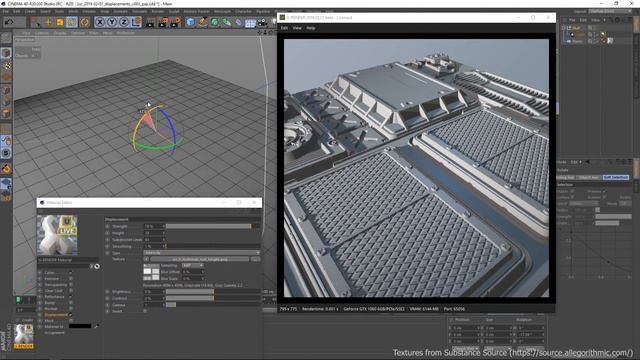Screen dimensions: 640x360
Task: Open the Character menu
Action: 243,11
